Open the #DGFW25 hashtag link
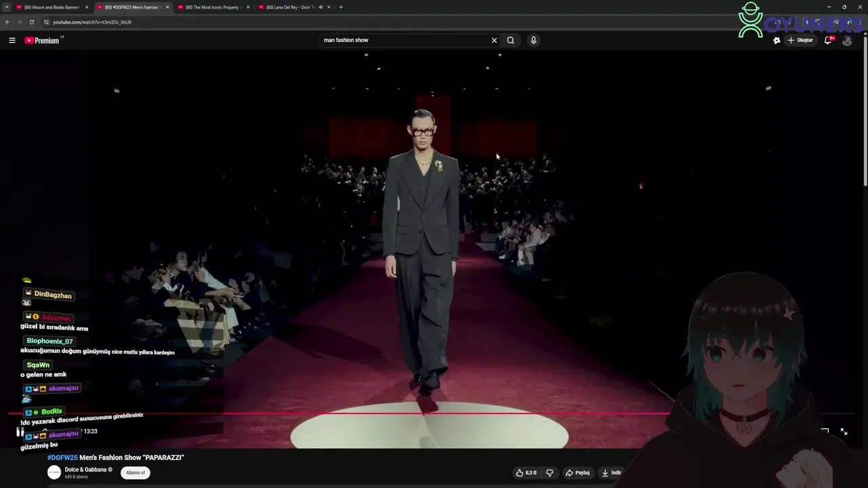 (62, 457)
